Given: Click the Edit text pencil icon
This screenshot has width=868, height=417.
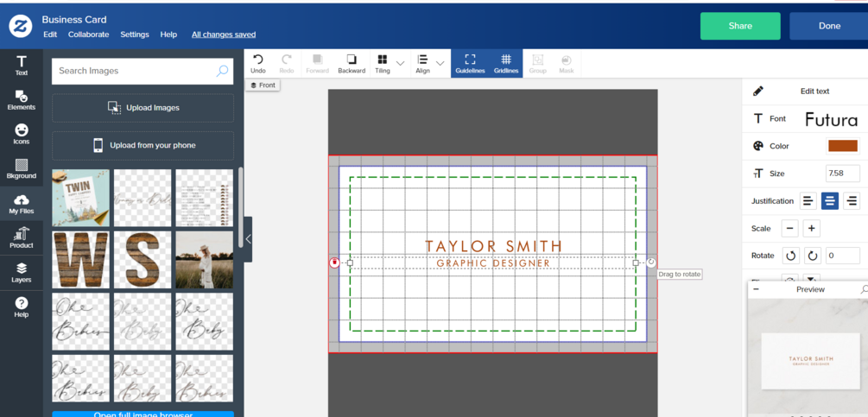Looking at the screenshot, I should click(x=757, y=92).
